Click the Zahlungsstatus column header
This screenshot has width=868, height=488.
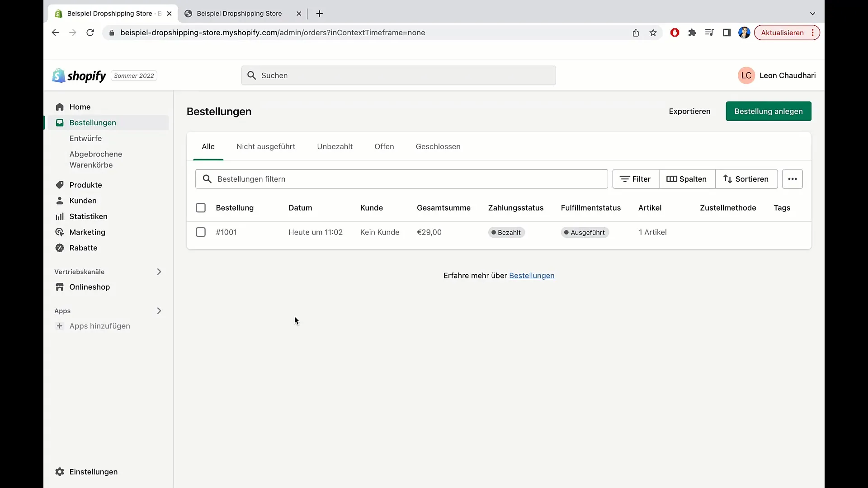tap(515, 208)
